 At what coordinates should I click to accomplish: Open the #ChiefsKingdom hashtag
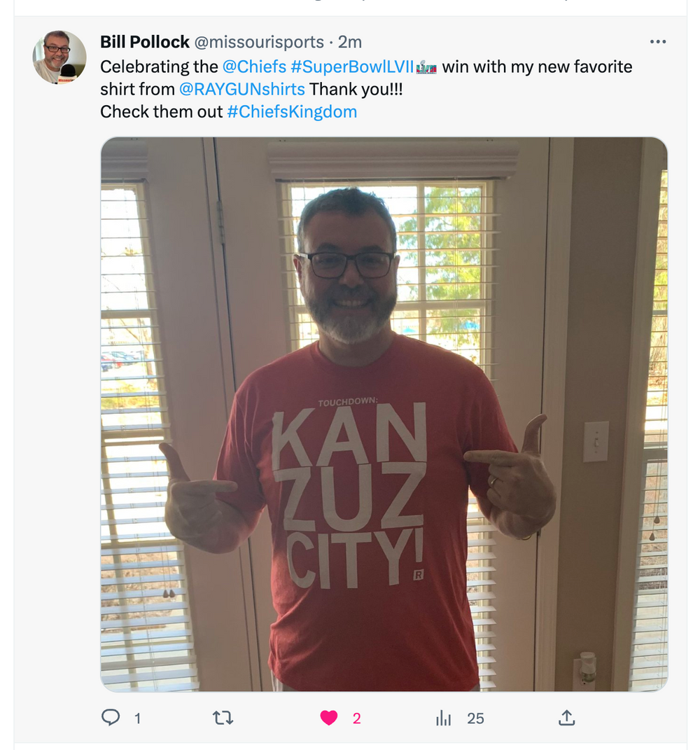click(x=292, y=111)
